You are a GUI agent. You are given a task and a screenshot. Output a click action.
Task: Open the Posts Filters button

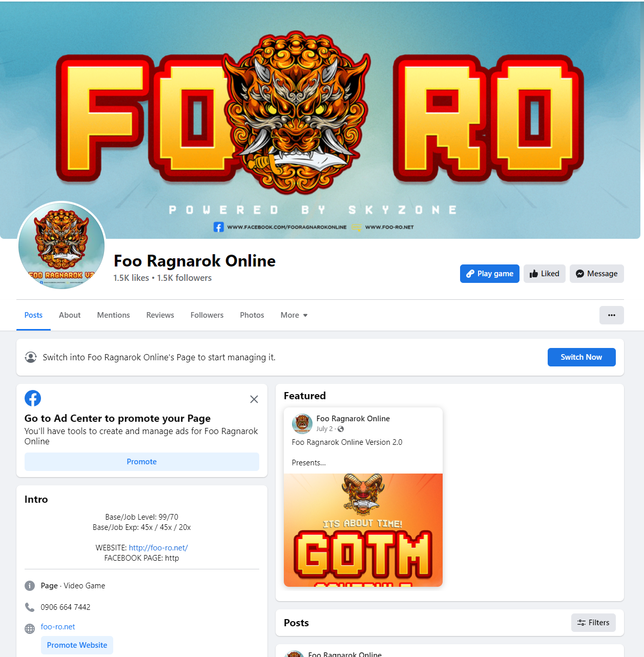(x=593, y=623)
